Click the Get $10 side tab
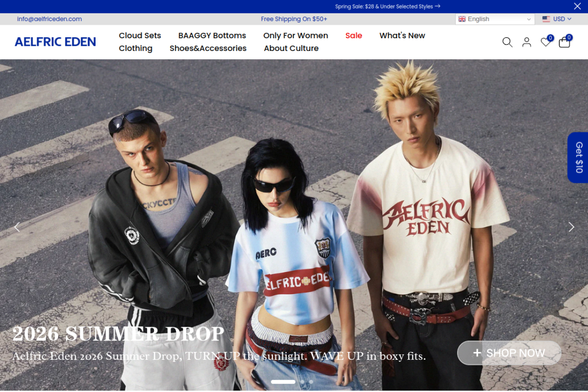This screenshot has height=392, width=588. 578,158
